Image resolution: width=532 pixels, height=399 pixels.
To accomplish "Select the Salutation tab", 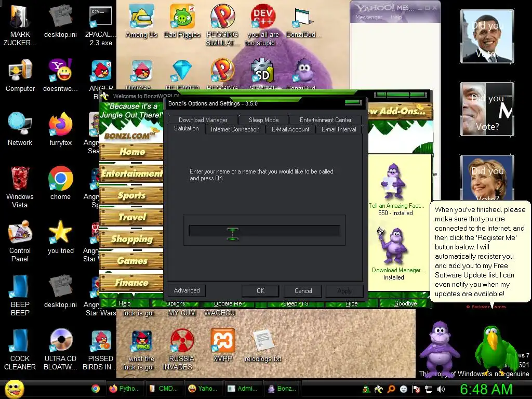I will click(x=187, y=129).
